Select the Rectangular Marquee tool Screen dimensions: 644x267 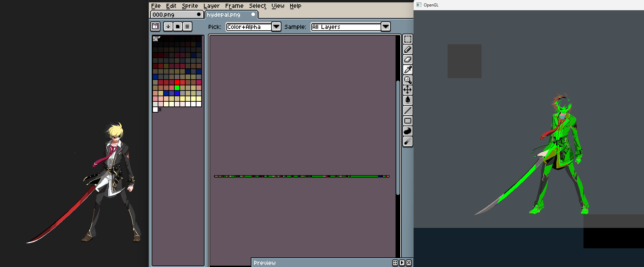click(x=408, y=39)
